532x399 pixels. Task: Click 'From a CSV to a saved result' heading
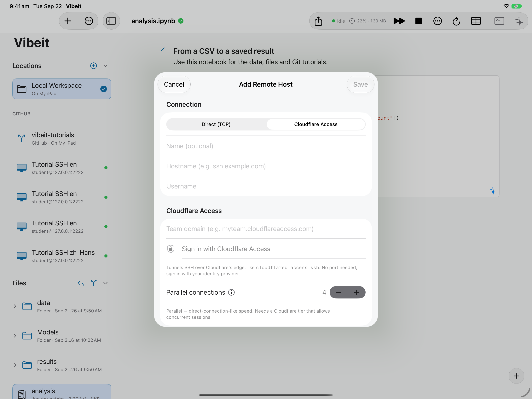click(223, 51)
